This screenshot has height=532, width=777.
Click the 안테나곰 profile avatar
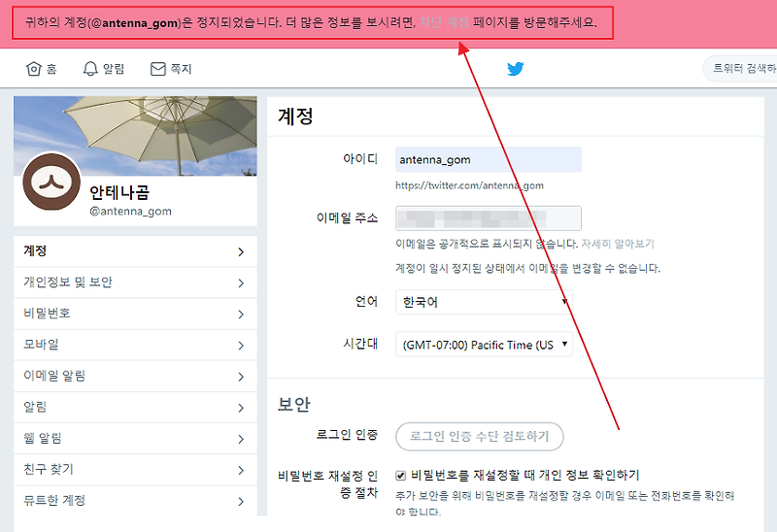51,182
